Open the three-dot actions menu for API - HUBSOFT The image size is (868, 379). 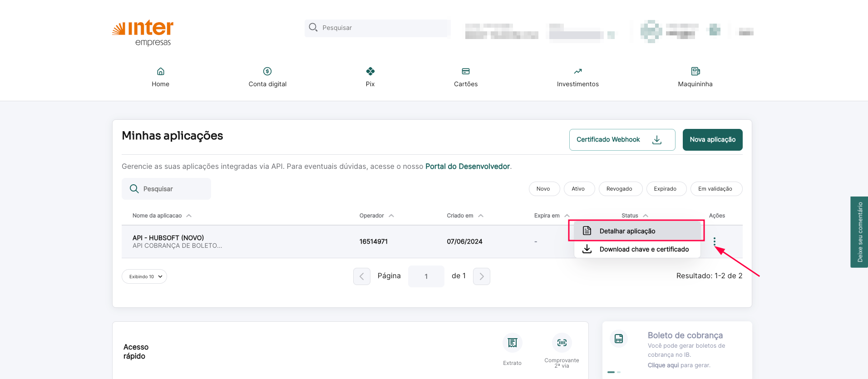715,241
